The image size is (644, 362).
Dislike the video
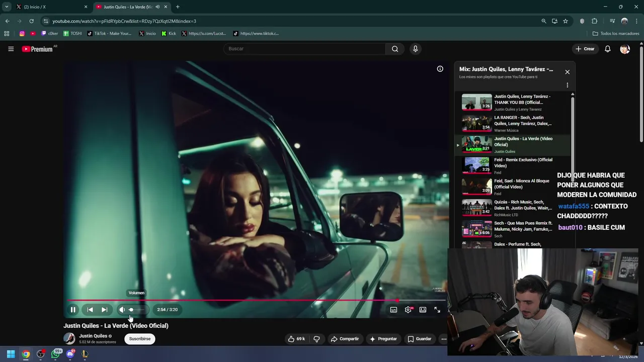click(316, 339)
